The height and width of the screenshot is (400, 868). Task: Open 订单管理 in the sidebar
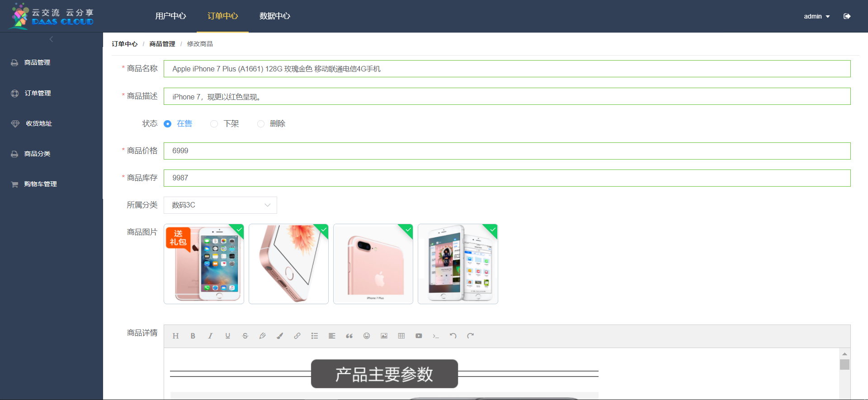pos(38,93)
